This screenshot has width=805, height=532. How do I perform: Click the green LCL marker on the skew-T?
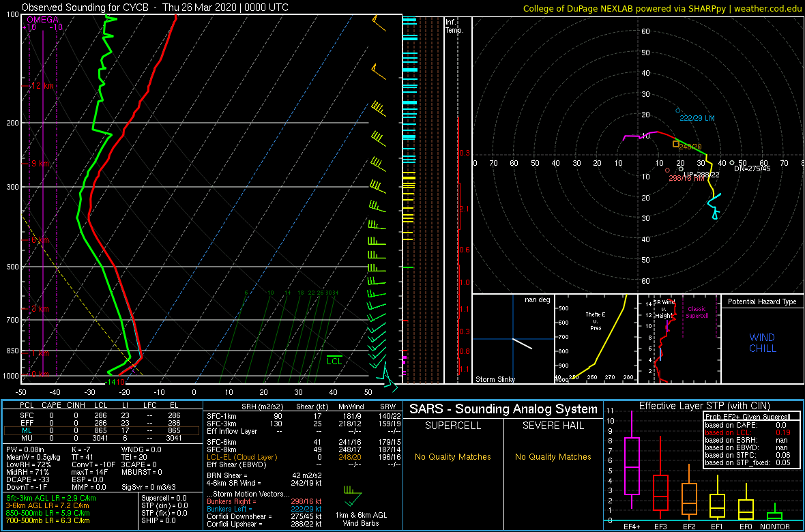point(335,361)
